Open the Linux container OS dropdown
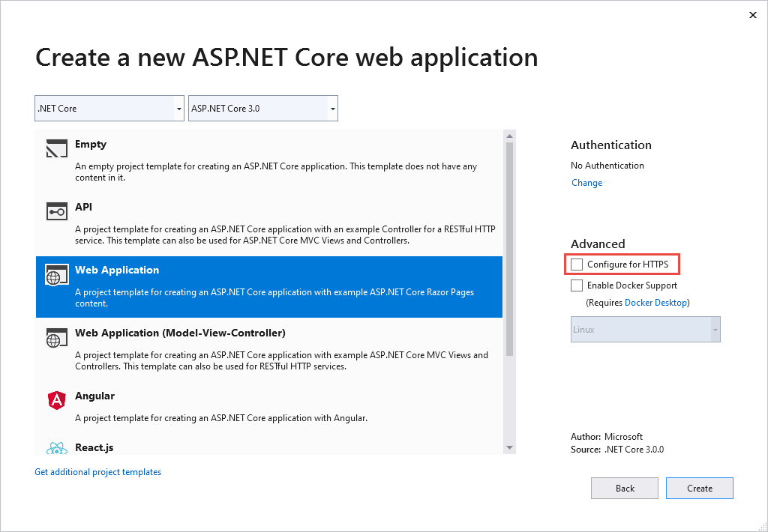The image size is (768, 532). coord(646,330)
